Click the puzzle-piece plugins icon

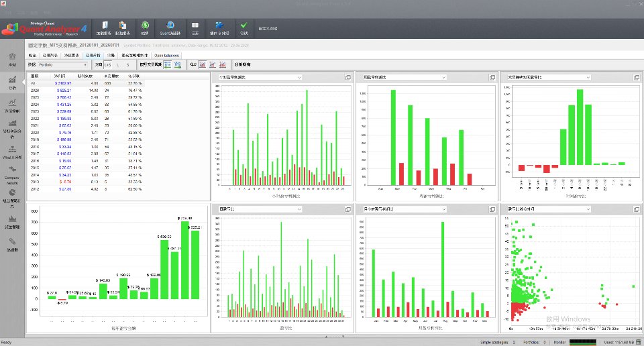pos(219,28)
